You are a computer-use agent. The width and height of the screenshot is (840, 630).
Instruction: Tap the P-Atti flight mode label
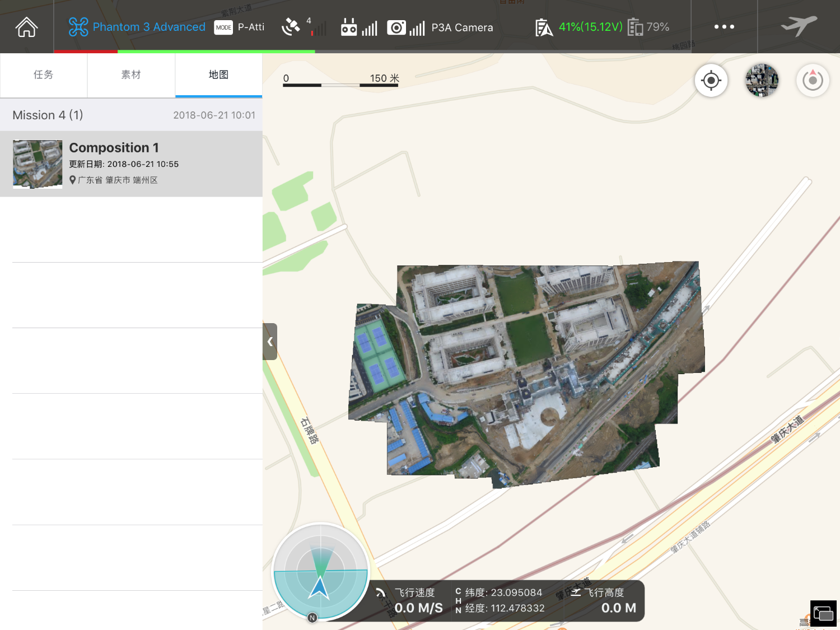tap(251, 27)
